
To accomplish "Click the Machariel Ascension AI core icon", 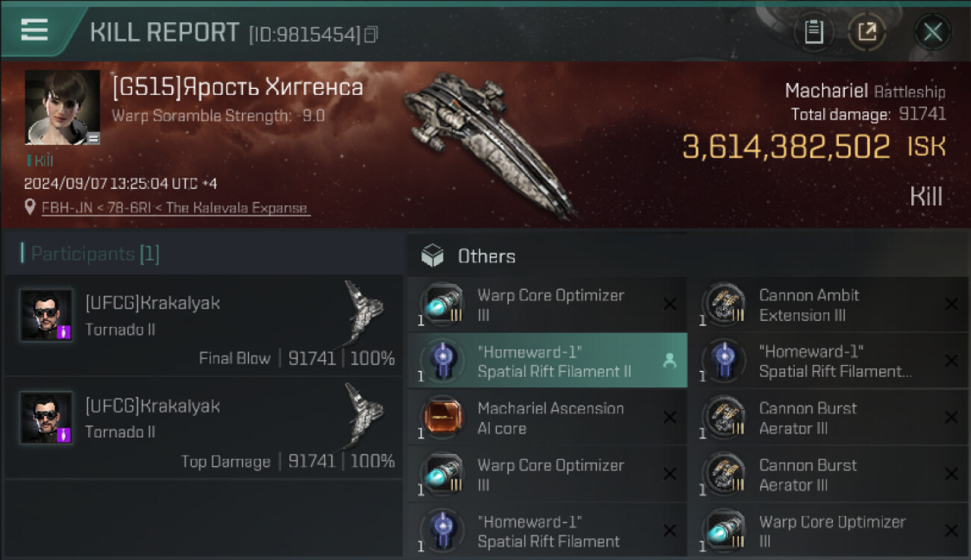I will [x=444, y=418].
